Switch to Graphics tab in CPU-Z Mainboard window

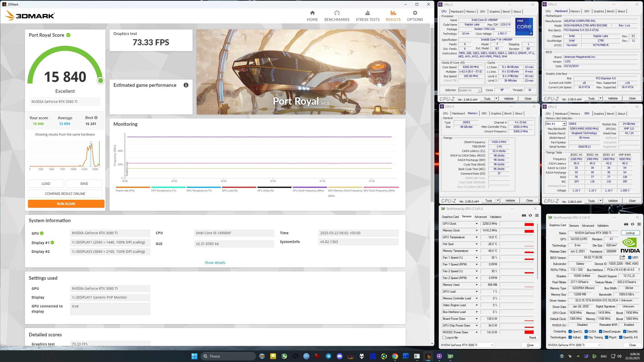(599, 11)
